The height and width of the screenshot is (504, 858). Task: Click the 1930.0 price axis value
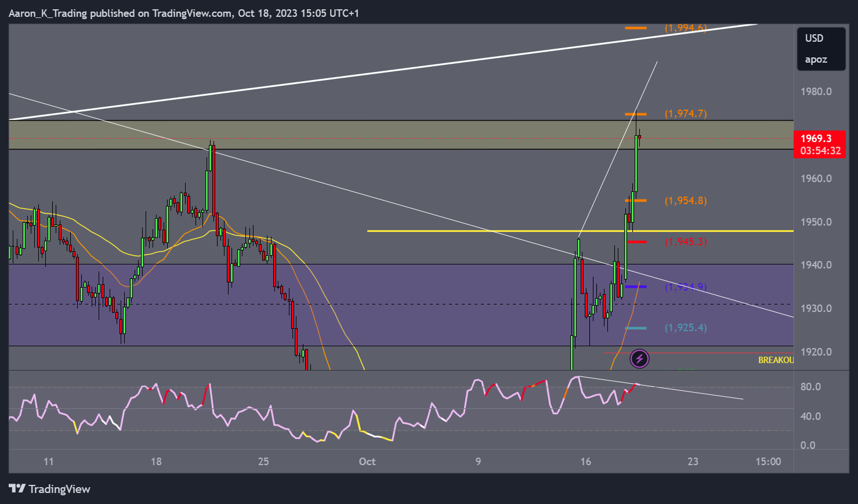[816, 309]
